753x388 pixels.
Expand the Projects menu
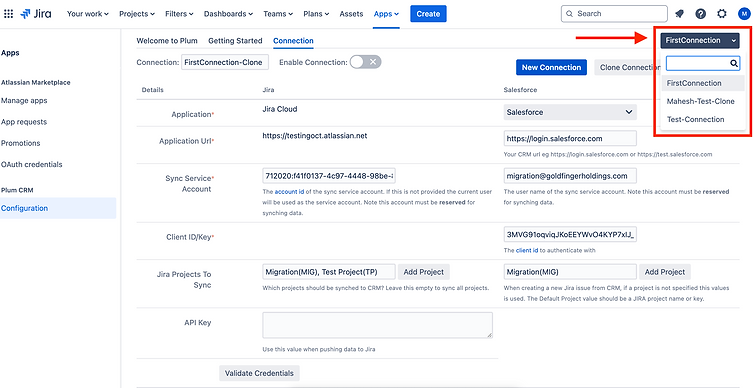pos(137,14)
